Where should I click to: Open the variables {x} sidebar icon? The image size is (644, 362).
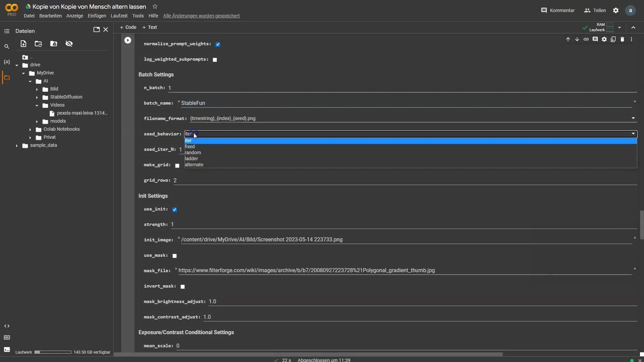tap(7, 62)
